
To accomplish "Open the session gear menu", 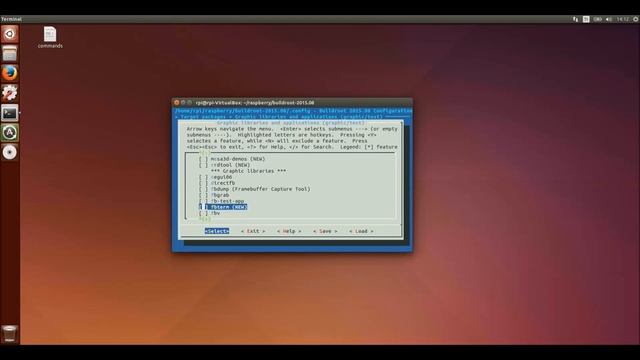I will (x=636, y=19).
